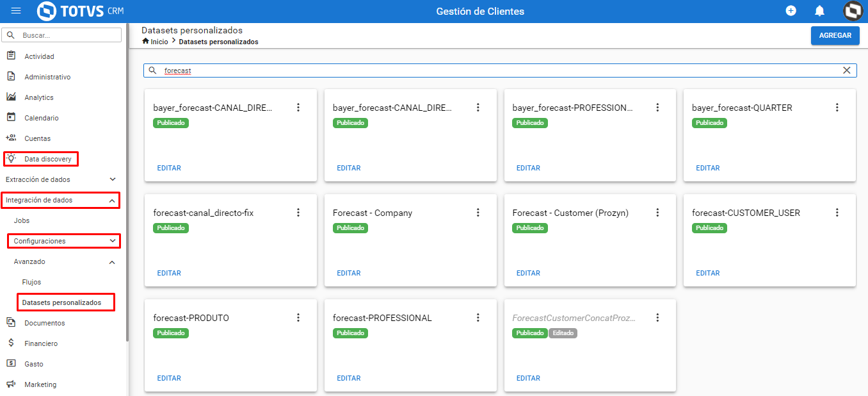This screenshot has height=396, width=868.
Task: Click EDITAR on forecast-PRODUTO card
Action: coord(169,378)
